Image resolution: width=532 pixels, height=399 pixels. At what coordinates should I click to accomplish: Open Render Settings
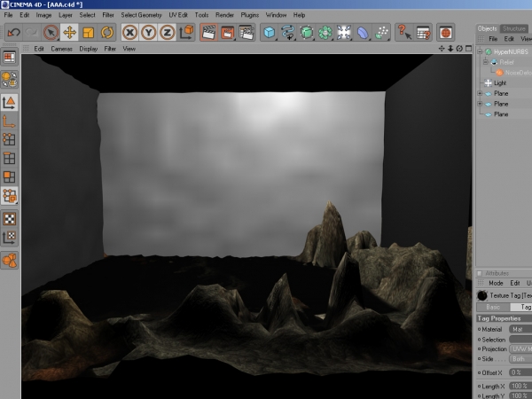click(x=246, y=33)
